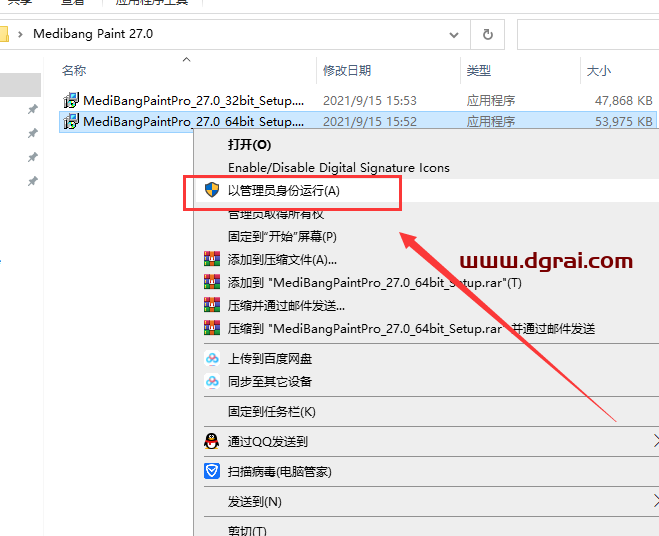
Task: Click the second pin icon in the sidebar
Action: tap(32, 133)
